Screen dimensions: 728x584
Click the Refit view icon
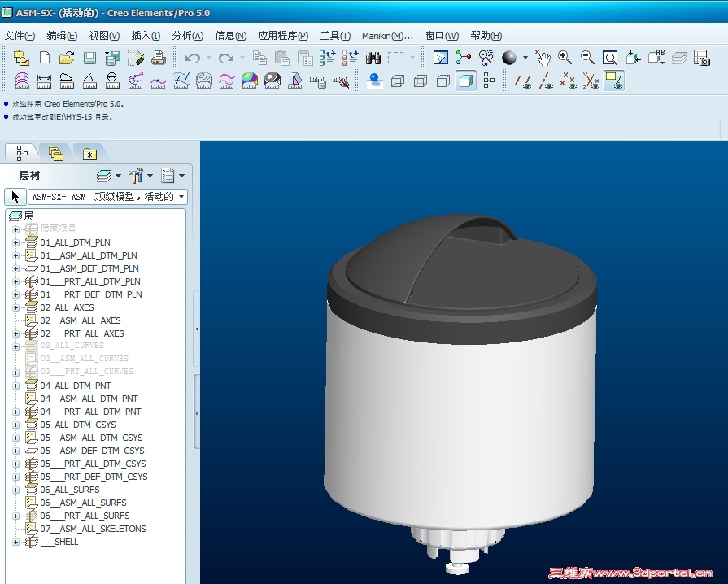(x=609, y=58)
